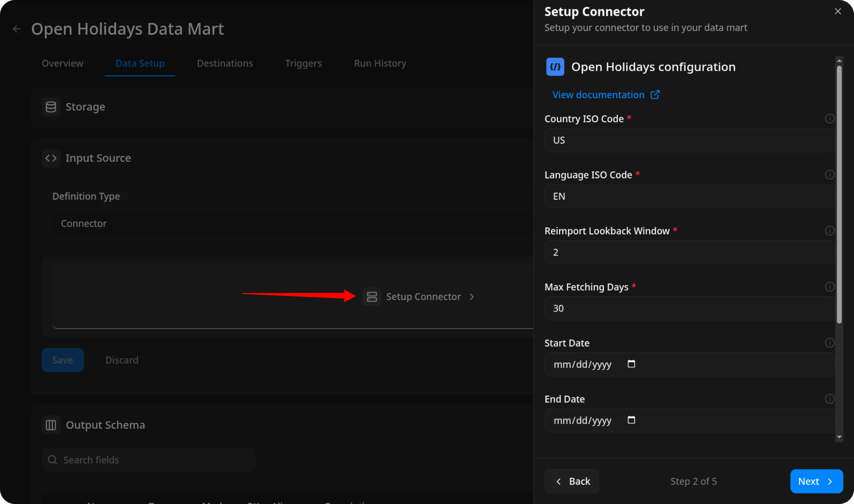Viewport: 854px width, 504px height.
Task: Open Start Date calendar picker icon
Action: [x=631, y=364]
